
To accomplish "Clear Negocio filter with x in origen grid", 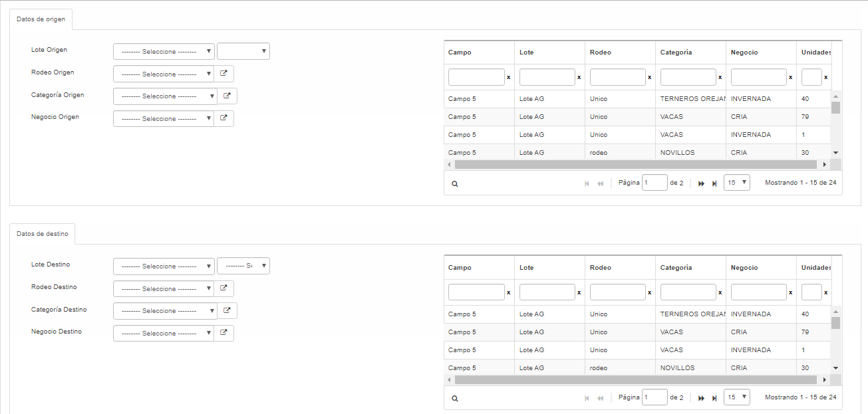I will click(x=791, y=78).
